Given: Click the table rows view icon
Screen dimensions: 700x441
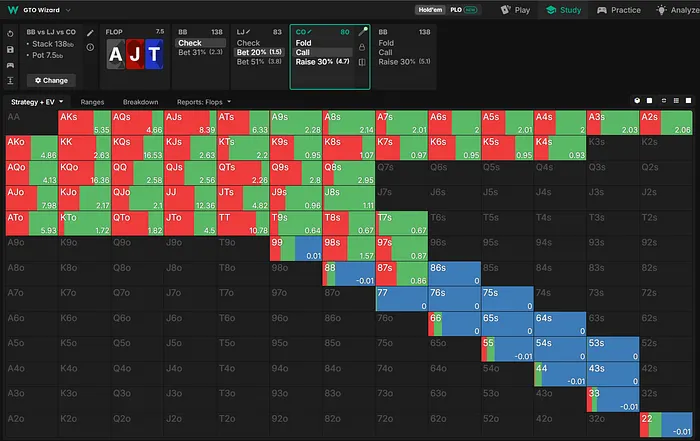Looking at the screenshot, I should (x=676, y=101).
